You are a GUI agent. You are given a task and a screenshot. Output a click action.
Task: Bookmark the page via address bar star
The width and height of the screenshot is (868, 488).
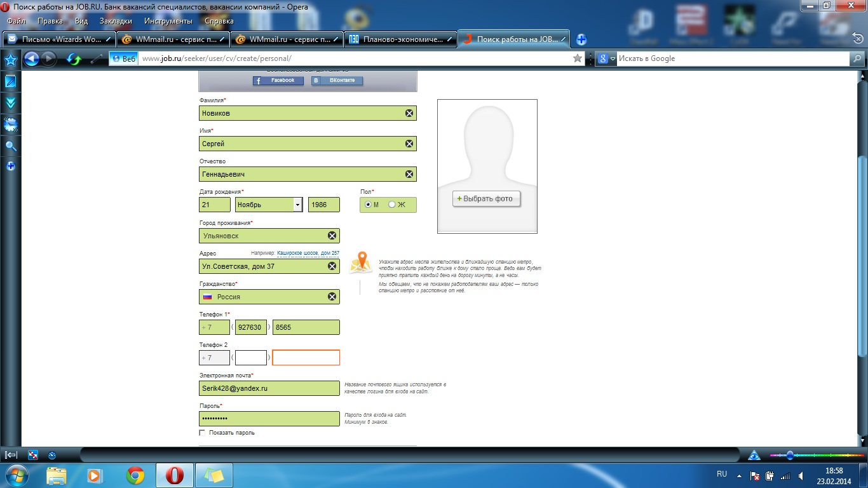577,58
